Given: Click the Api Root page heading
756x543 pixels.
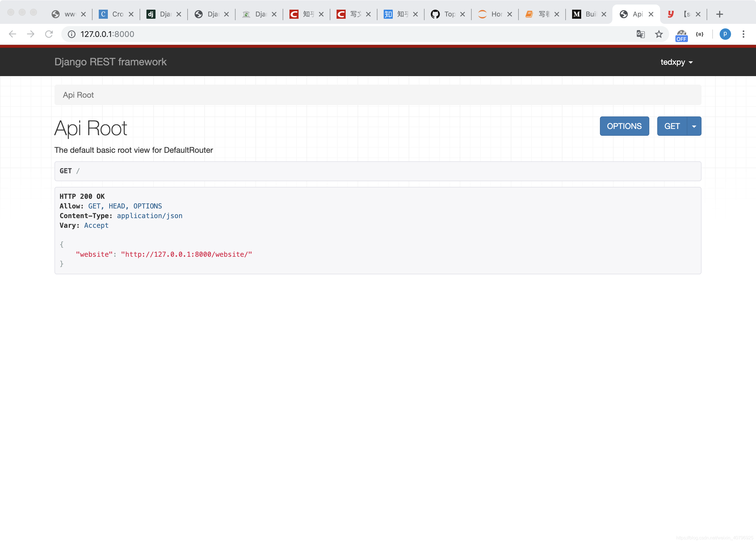Looking at the screenshot, I should coord(91,128).
